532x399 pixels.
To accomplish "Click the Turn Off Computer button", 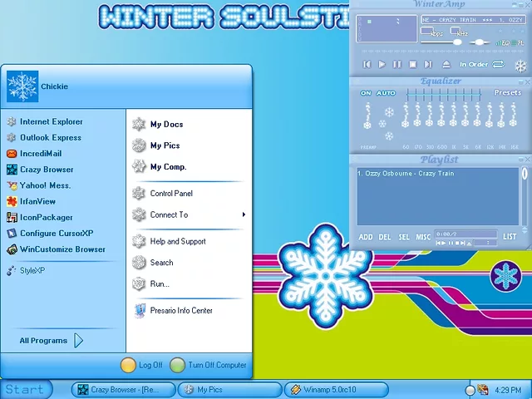I will pyautogui.click(x=208, y=365).
